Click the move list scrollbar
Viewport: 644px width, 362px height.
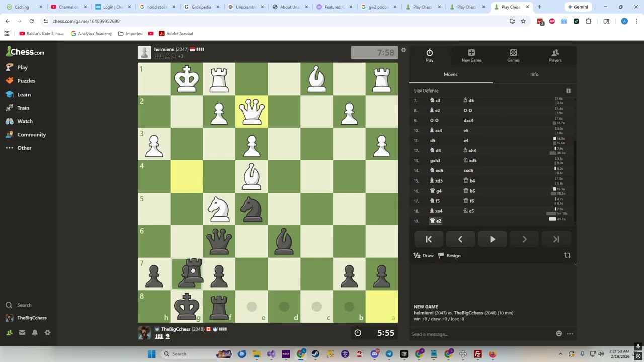click(x=575, y=181)
